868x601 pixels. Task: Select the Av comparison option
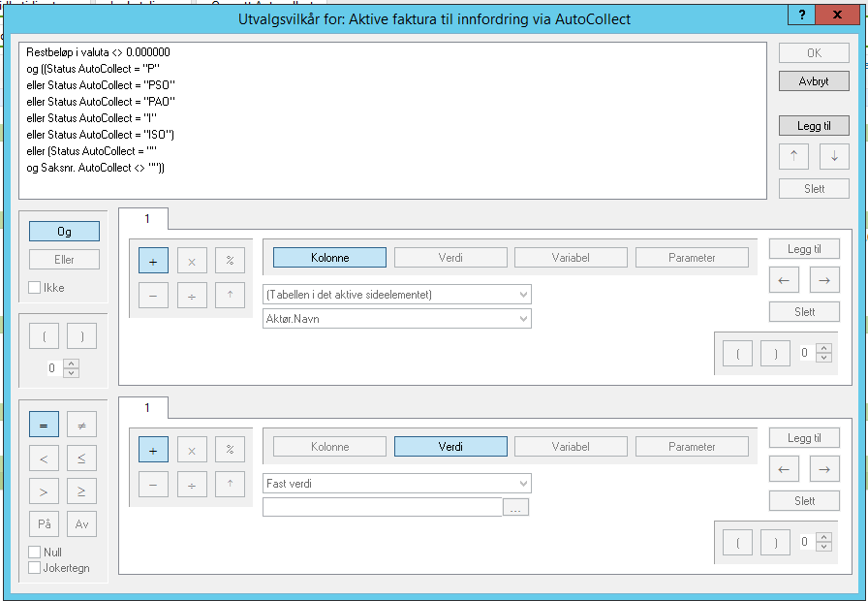point(81,524)
